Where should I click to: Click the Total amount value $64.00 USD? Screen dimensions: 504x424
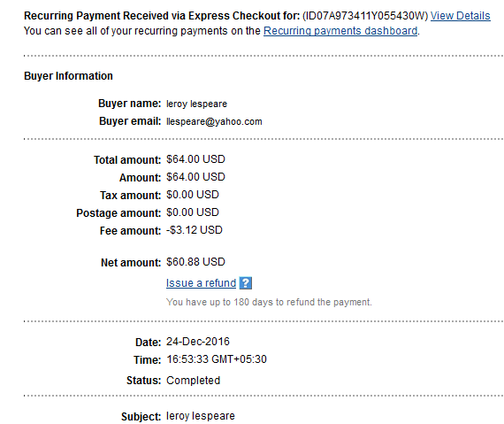pos(195,159)
